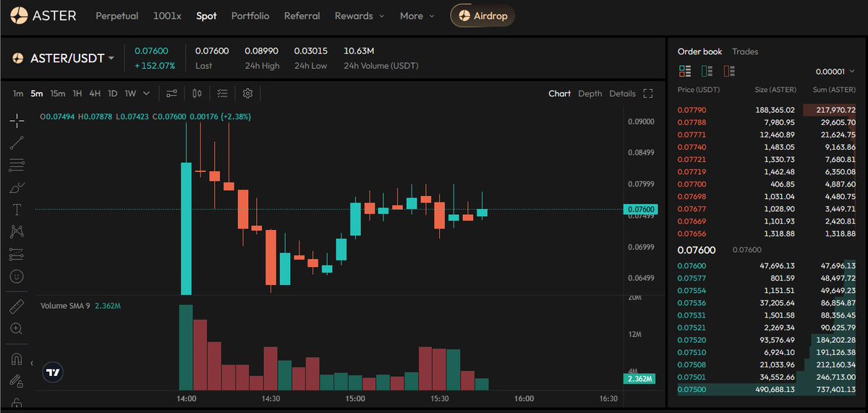
Task: Open the Portfolio page
Action: tap(250, 15)
